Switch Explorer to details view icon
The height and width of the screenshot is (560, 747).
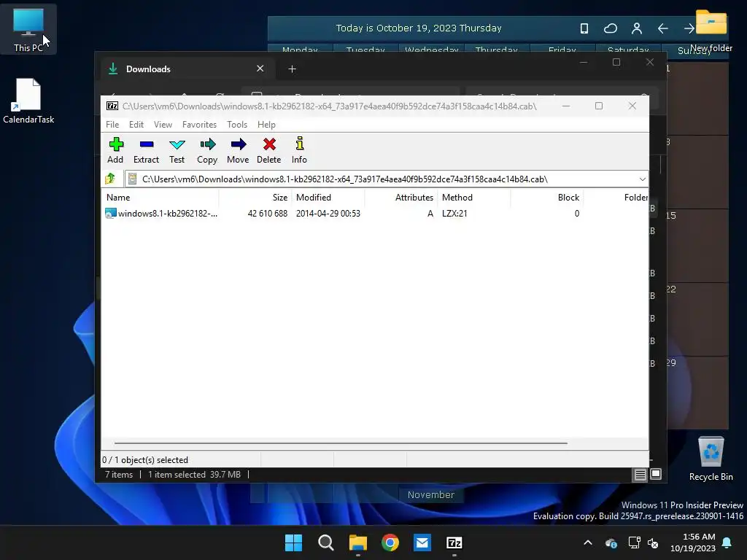(640, 474)
